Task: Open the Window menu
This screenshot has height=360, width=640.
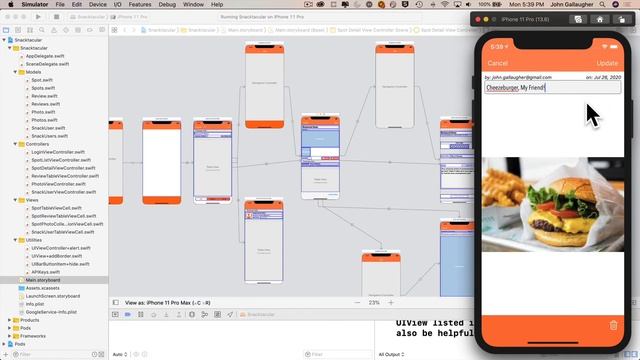Action: point(193,4)
